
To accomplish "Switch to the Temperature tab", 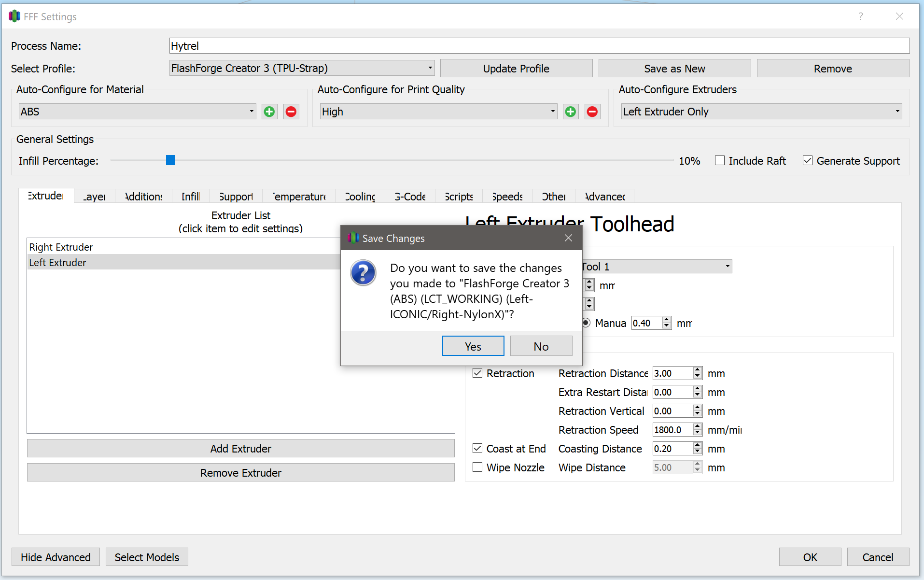I will [299, 197].
